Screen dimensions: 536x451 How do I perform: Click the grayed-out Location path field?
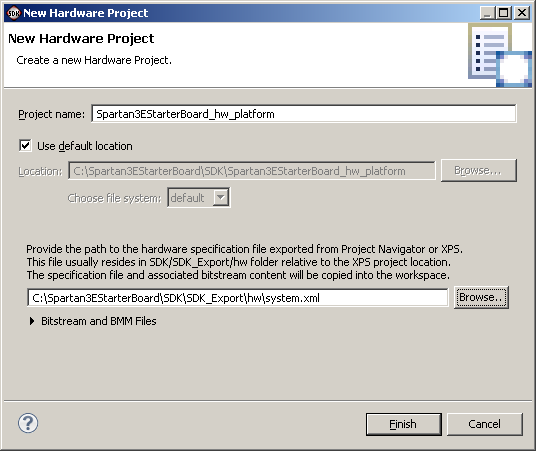tap(252, 171)
